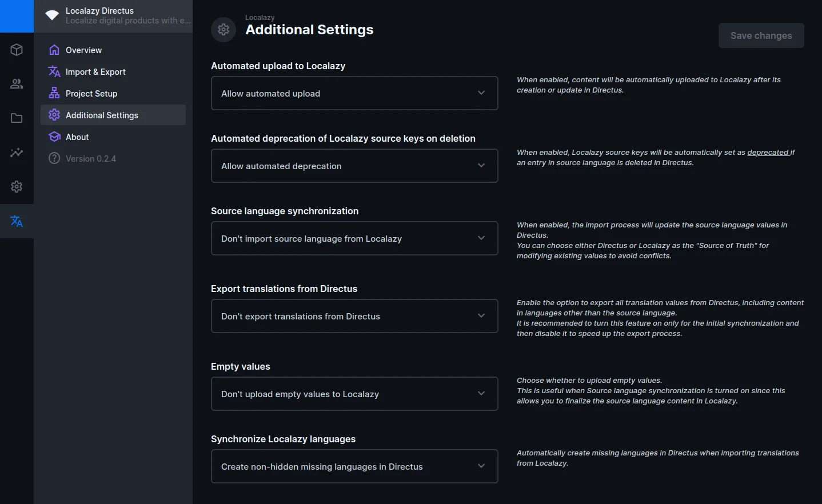Click the Version help question mark icon
822x504 pixels.
point(54,158)
